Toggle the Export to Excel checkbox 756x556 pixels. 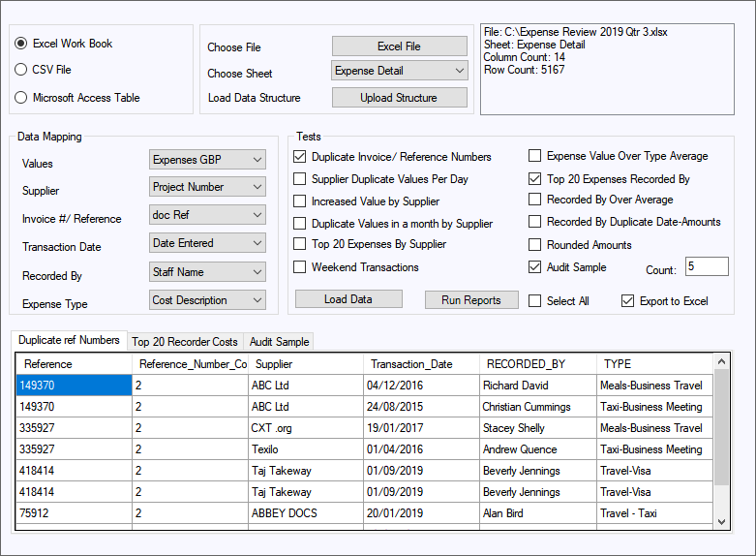[x=628, y=301]
